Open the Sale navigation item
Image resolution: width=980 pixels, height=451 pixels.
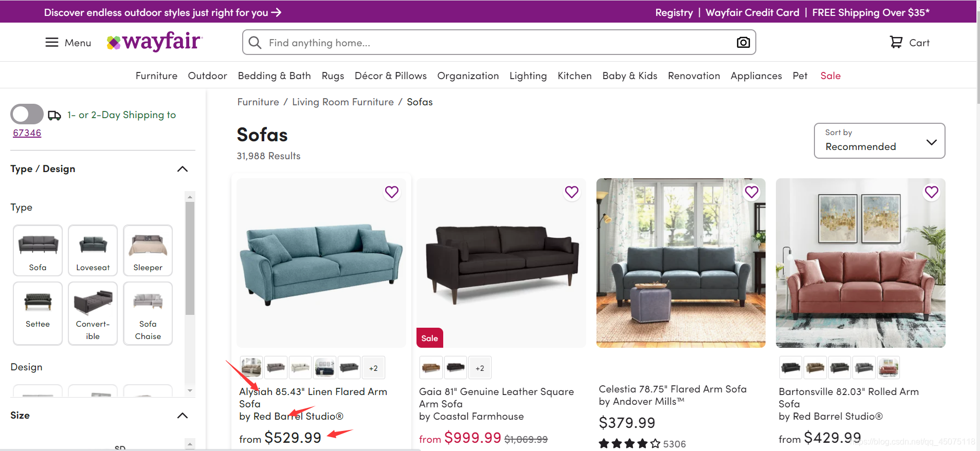point(830,76)
